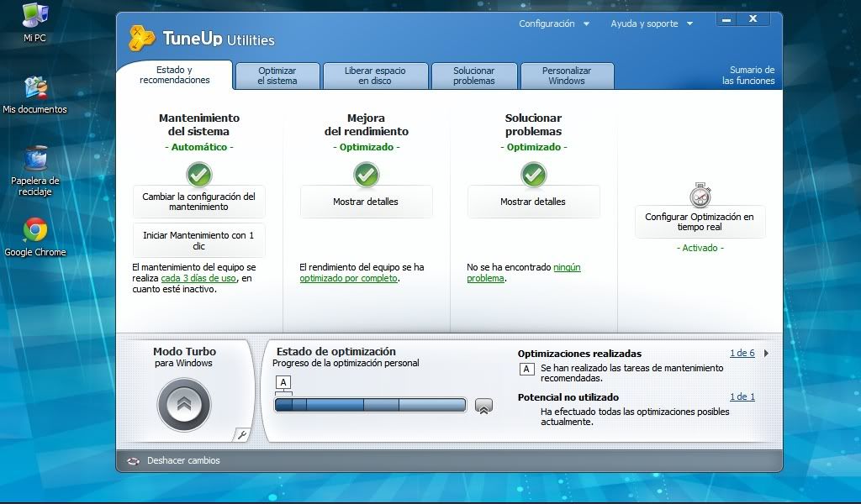Open Google Chrome desktop icon
This screenshot has height=504, width=861.
(34, 230)
